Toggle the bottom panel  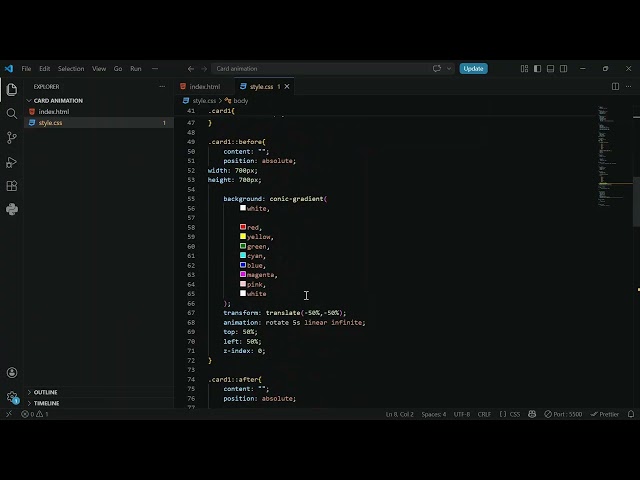(551, 69)
